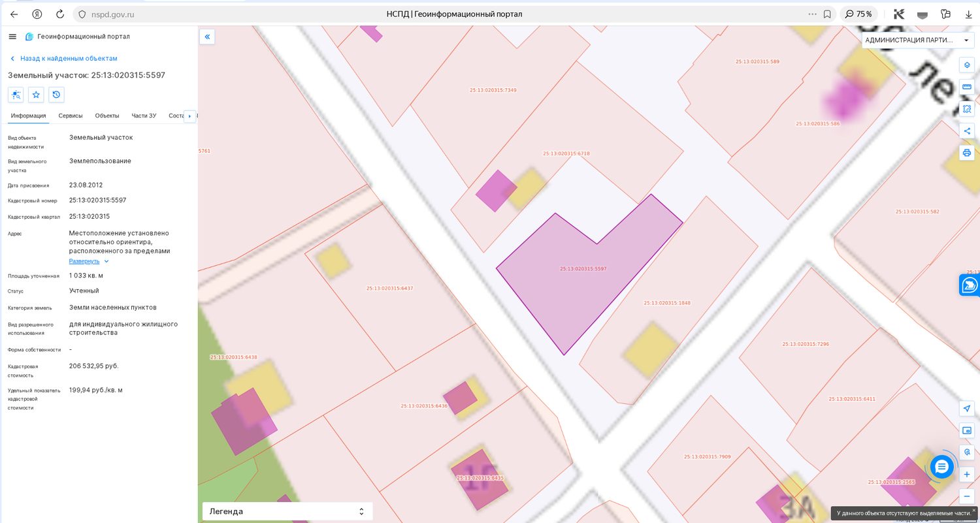Switch to the Информация tab
980x523 pixels.
point(28,116)
